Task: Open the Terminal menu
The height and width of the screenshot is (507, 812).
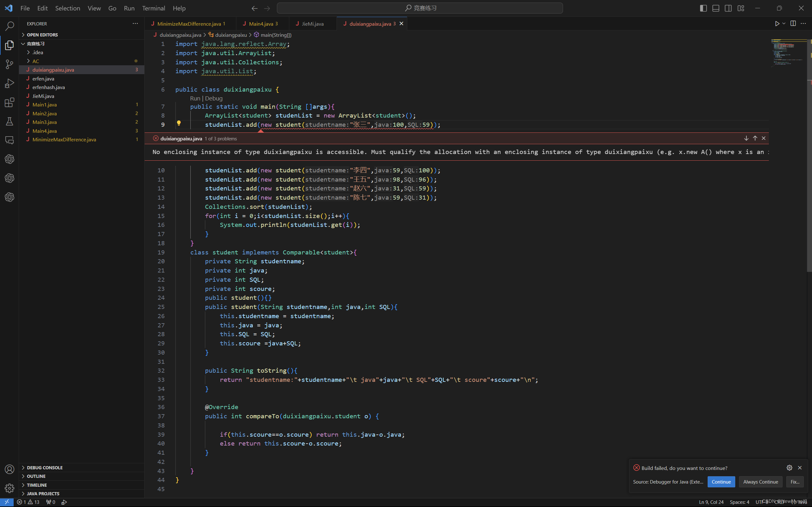Action: pos(153,8)
